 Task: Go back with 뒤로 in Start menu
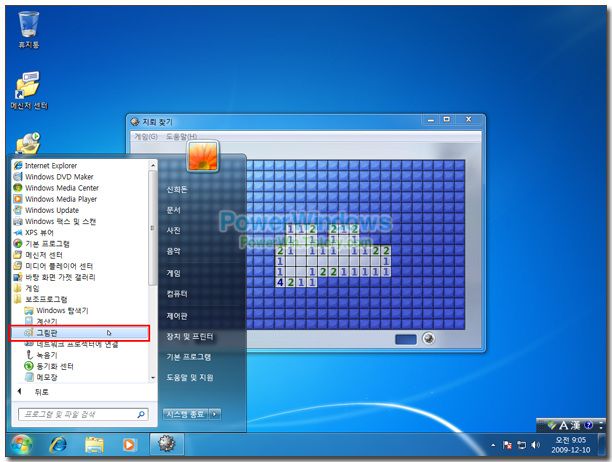coord(35,392)
